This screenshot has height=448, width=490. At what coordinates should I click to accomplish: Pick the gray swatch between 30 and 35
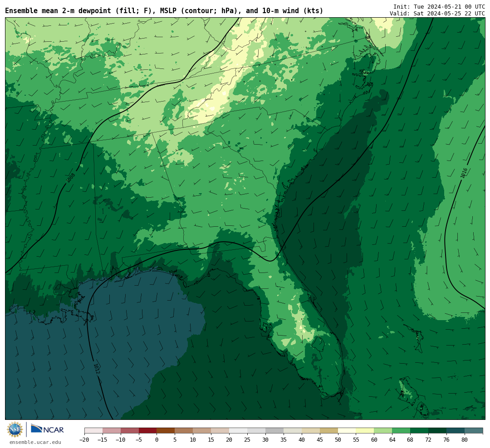click(274, 431)
